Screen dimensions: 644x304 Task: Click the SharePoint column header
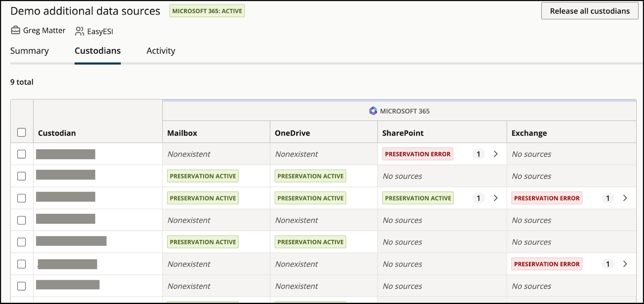click(403, 133)
